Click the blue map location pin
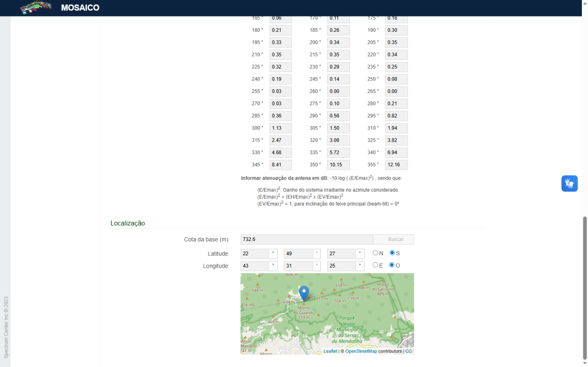588x367 pixels. coord(304,293)
